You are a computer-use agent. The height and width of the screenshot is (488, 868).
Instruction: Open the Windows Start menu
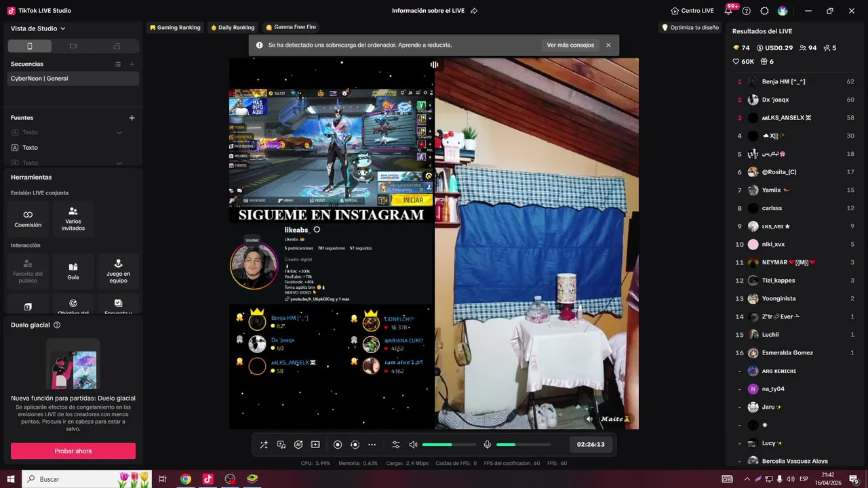tap(11, 479)
